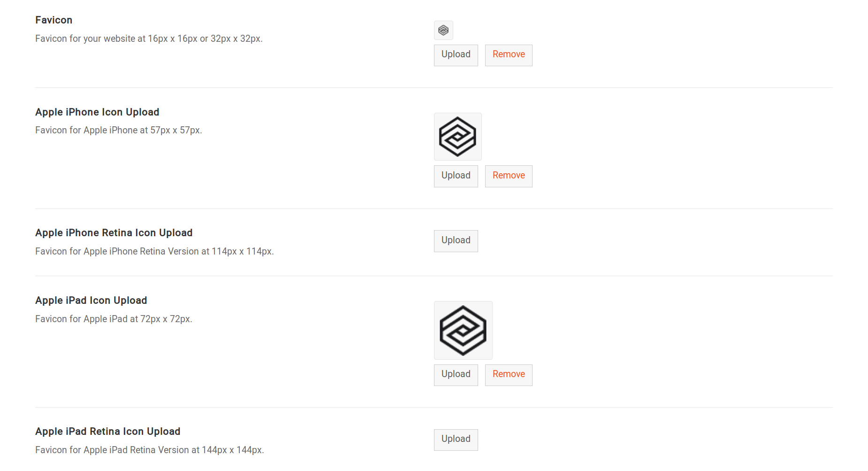Image resolution: width=868 pixels, height=471 pixels.
Task: Upload a new Apple iPad icon
Action: coord(455,375)
